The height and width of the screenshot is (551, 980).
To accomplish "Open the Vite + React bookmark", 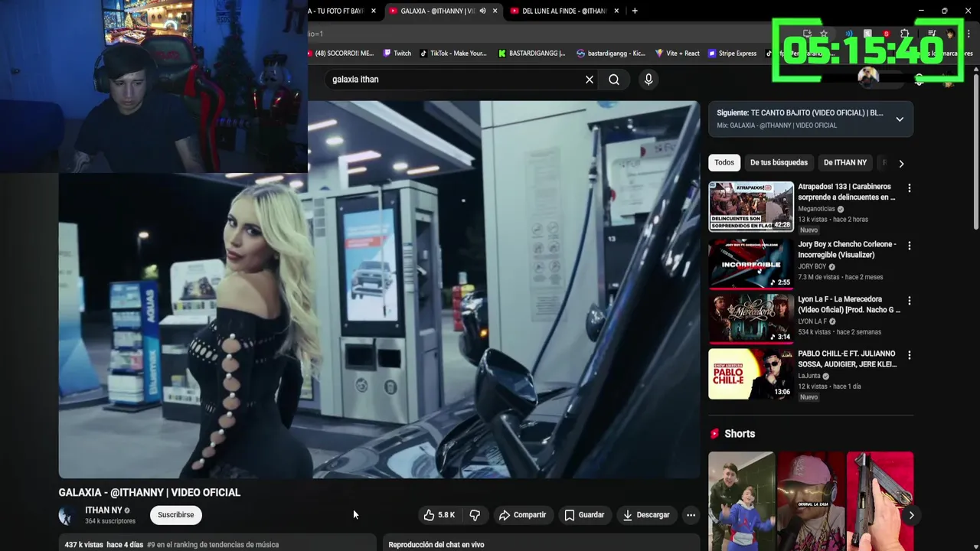I will tap(678, 54).
